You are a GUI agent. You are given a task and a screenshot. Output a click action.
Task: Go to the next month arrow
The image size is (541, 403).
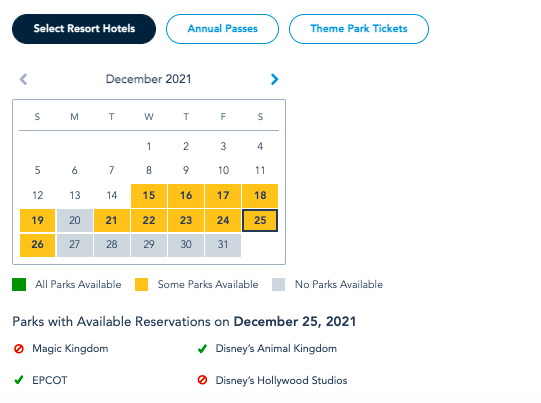274,79
